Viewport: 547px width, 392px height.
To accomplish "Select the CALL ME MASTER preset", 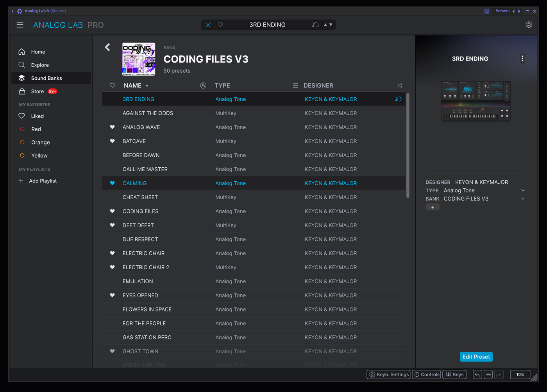I will (254, 169).
